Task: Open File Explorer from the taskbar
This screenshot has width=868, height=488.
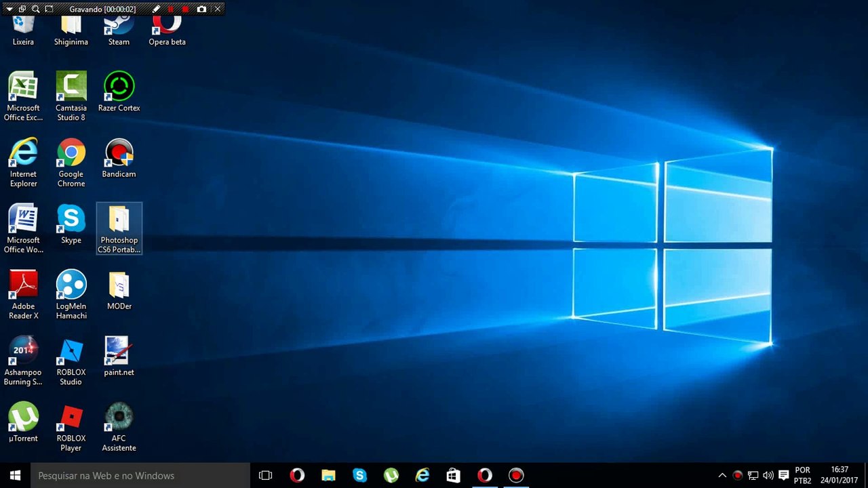Action: pos(328,475)
